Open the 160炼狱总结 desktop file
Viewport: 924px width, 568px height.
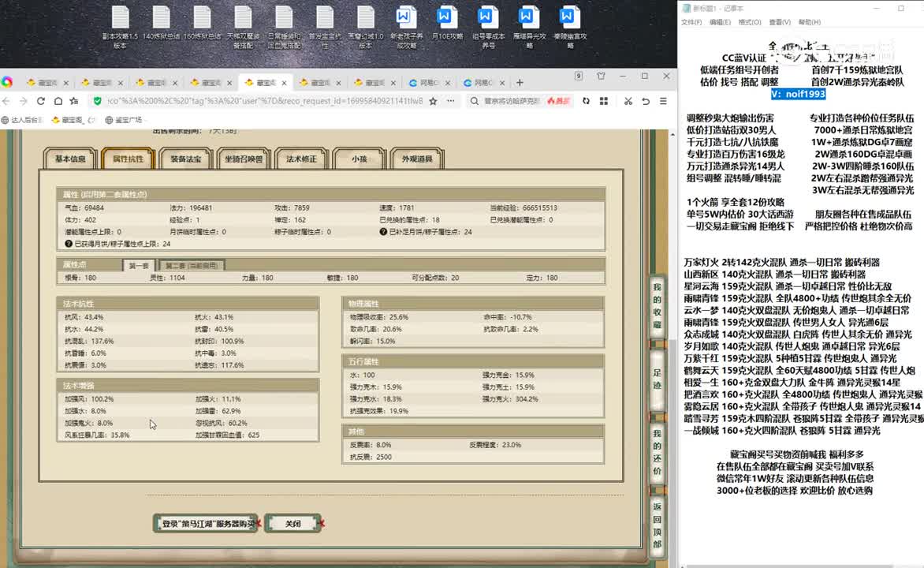pyautogui.click(x=202, y=24)
